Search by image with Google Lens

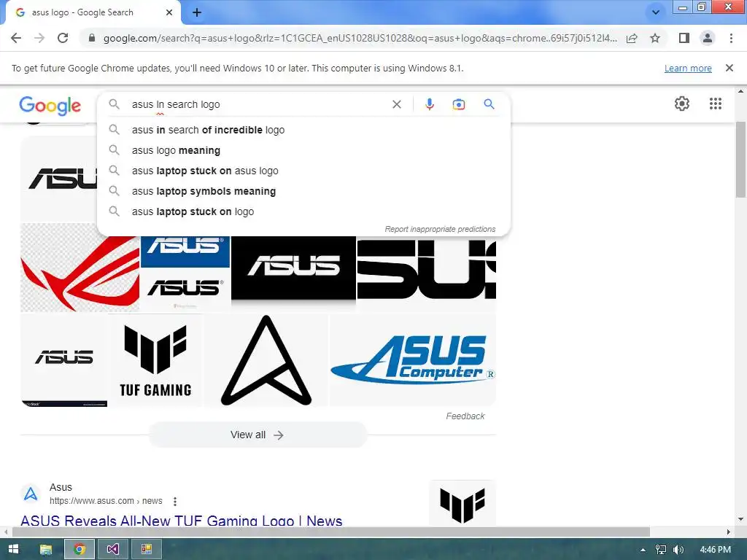458,104
